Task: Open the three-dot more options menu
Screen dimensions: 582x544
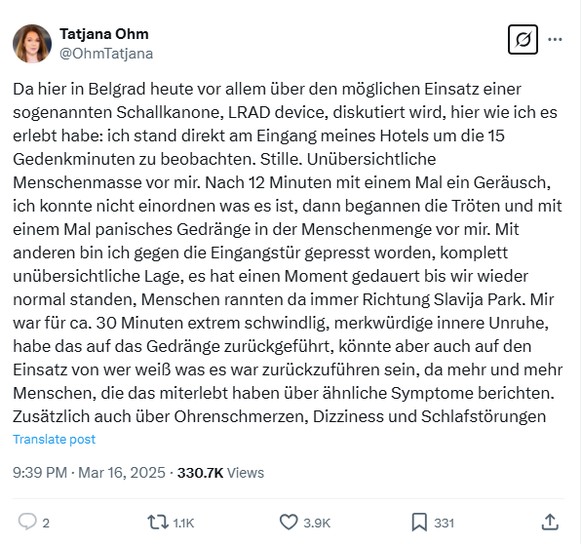Action: tap(555, 39)
